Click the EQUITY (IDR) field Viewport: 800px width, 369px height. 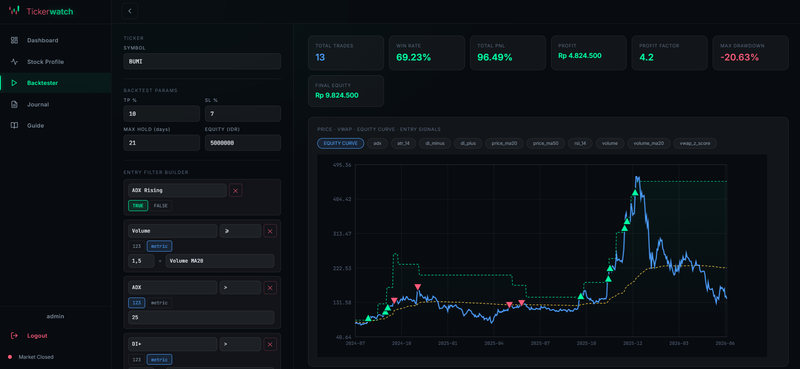pos(243,143)
